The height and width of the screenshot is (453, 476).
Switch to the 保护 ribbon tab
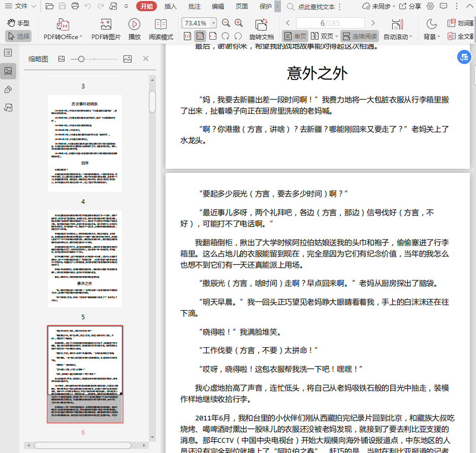[x=265, y=7]
